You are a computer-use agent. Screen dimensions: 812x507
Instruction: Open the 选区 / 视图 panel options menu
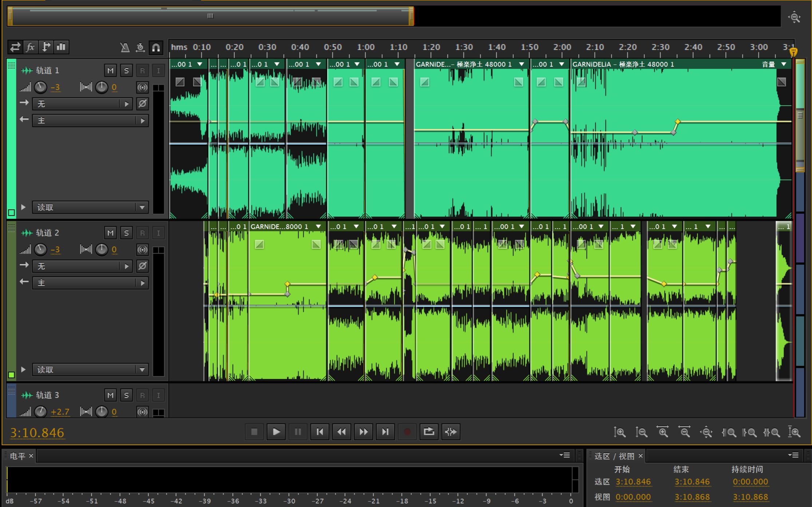[x=793, y=455]
